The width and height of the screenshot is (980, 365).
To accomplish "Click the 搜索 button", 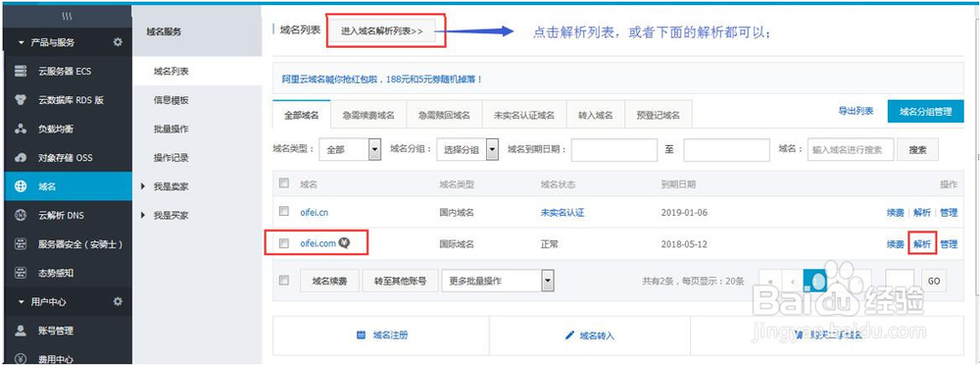I will (x=917, y=150).
